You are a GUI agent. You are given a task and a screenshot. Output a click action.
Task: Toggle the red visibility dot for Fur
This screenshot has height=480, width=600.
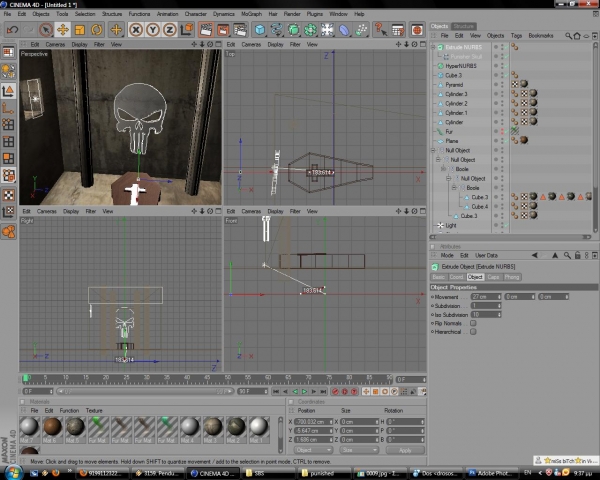(502, 131)
